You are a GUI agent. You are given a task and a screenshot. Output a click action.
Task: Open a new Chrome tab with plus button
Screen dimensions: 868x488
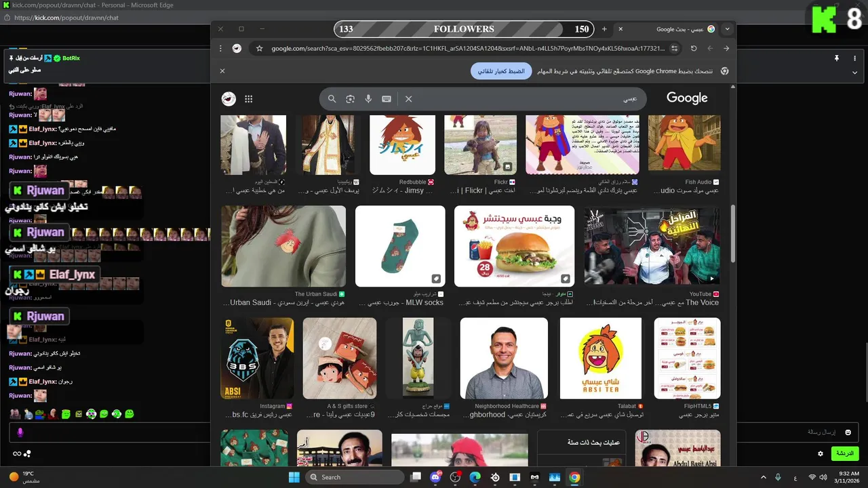tap(604, 29)
